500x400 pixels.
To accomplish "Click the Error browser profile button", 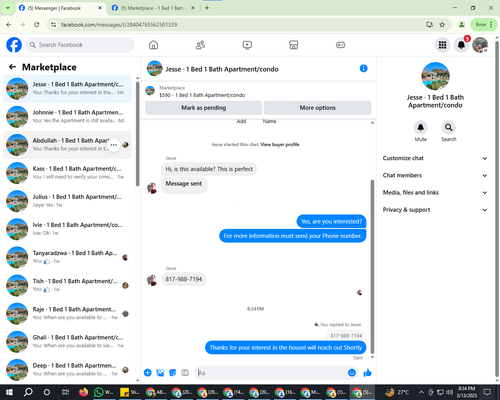I will 484,24.
